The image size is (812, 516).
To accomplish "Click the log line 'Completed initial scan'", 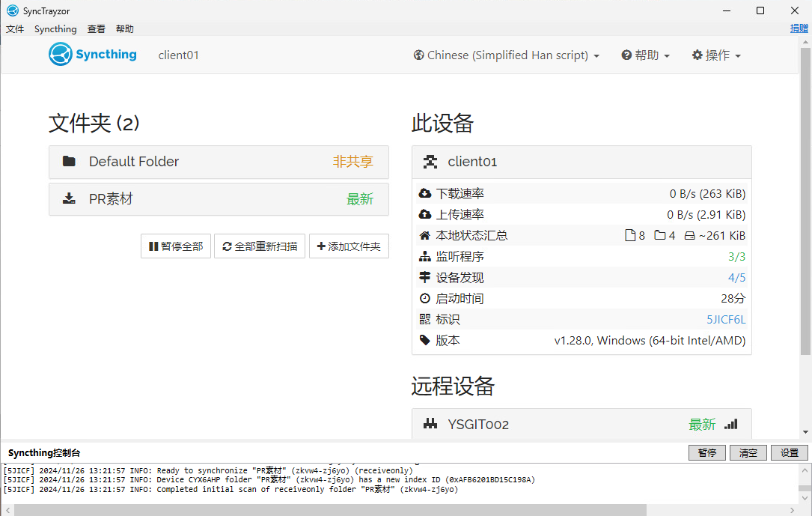I will (x=231, y=489).
